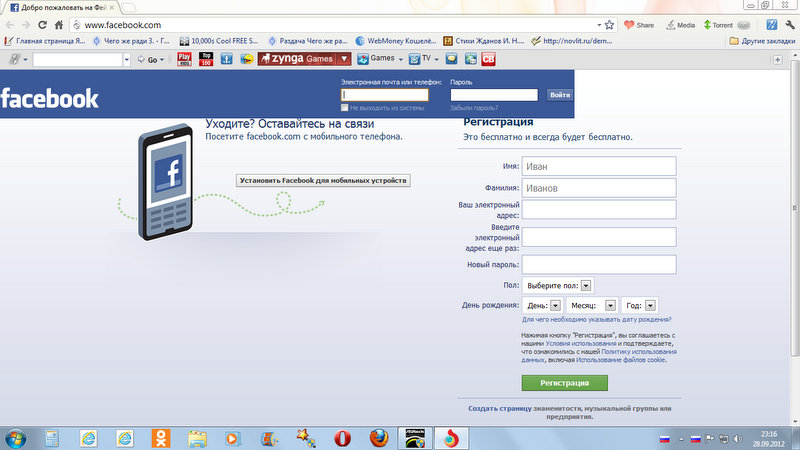The width and height of the screenshot is (800, 450).
Task: Go to the browser home page icon
Action: coord(59,24)
